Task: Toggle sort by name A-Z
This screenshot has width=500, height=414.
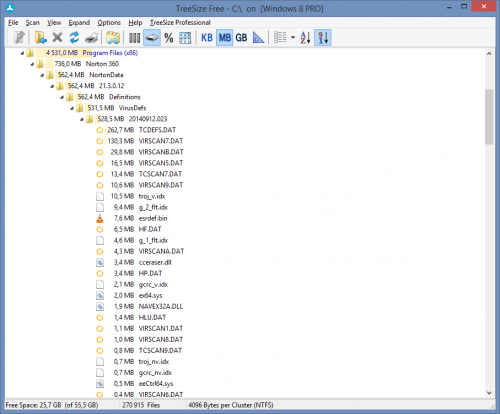Action: [x=305, y=38]
